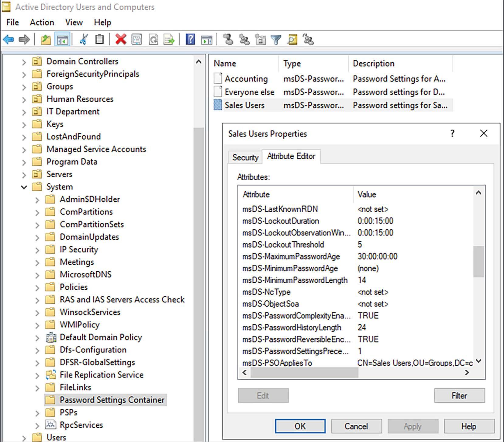Create a new user with the toolbar icon

pos(228,40)
